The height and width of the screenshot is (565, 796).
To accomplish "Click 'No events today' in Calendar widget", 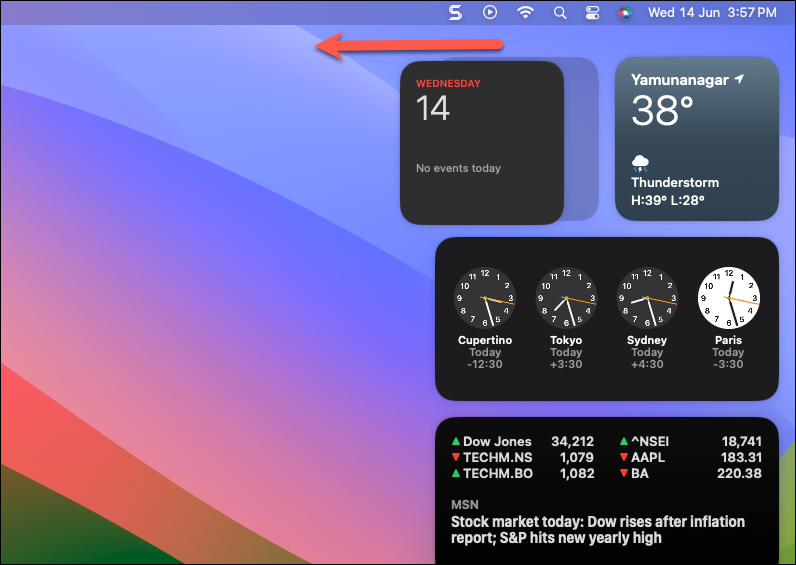I will [458, 168].
